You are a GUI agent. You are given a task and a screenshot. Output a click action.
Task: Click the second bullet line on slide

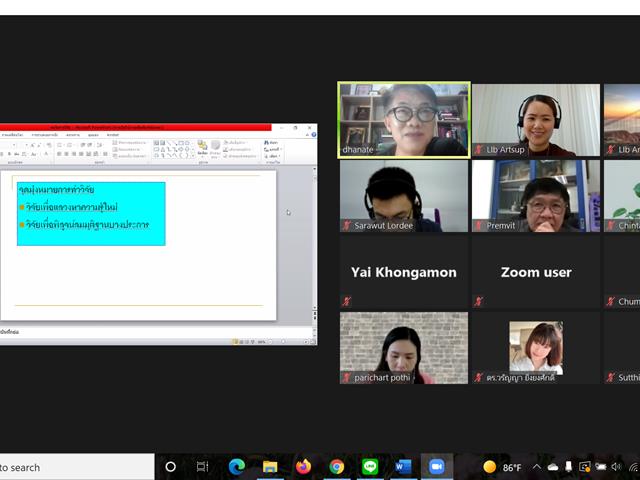pos(87,225)
